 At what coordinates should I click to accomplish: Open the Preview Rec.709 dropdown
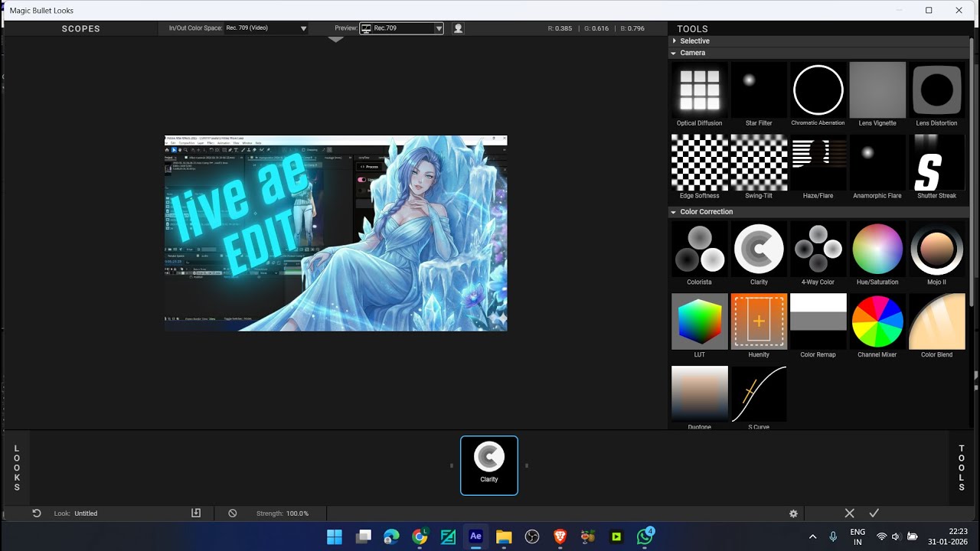pos(402,28)
